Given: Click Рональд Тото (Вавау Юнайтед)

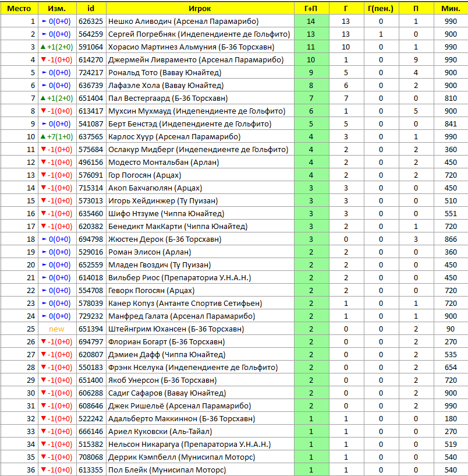Looking at the screenshot, I should (165, 73).
